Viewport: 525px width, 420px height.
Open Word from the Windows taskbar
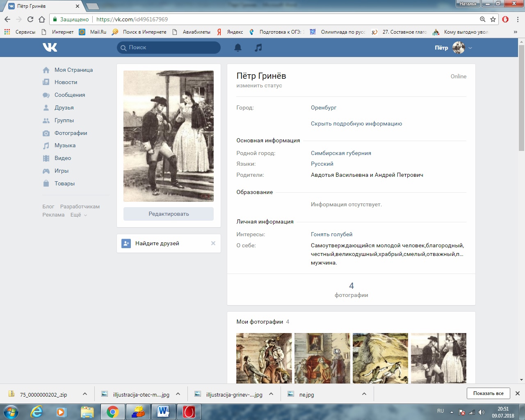tap(163, 411)
